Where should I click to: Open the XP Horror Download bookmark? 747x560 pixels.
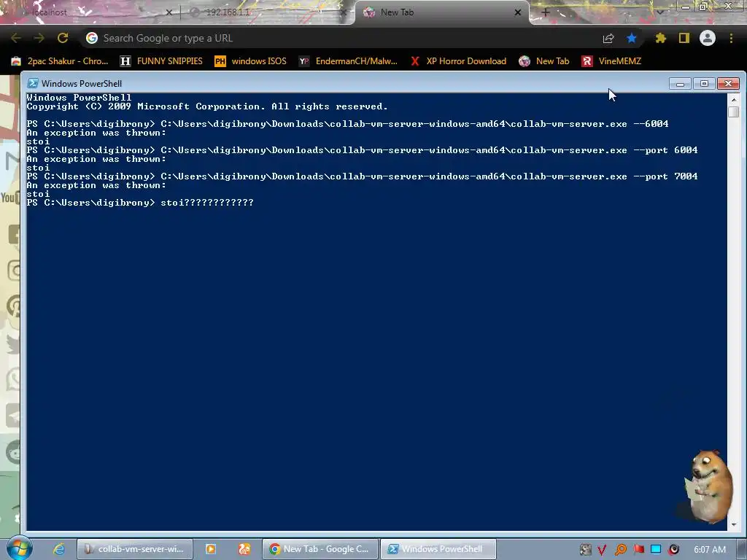458,61
